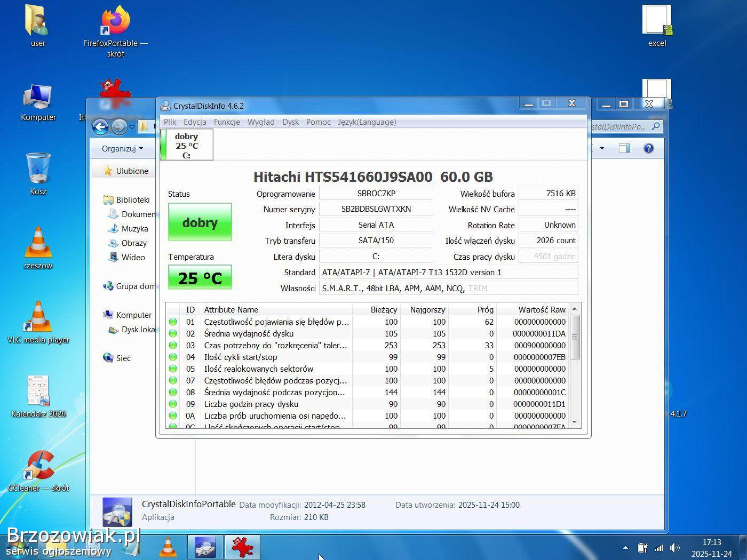Select row 05 Ilość realokowanych sektorów
Viewport: 747px width, 560px height.
pos(275,369)
